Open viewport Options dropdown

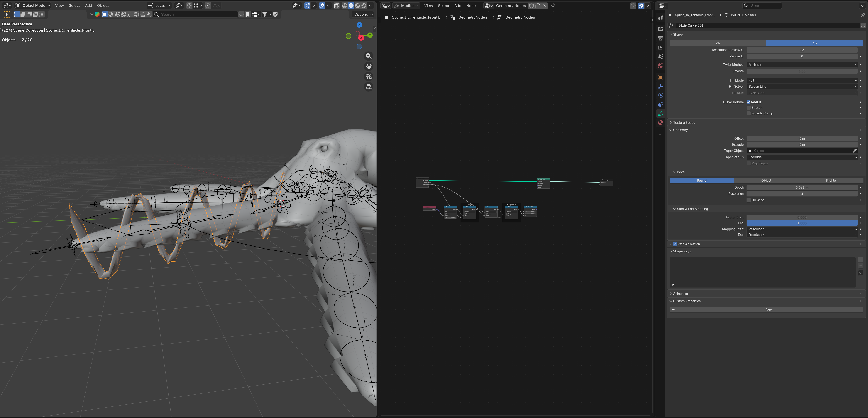pos(363,15)
